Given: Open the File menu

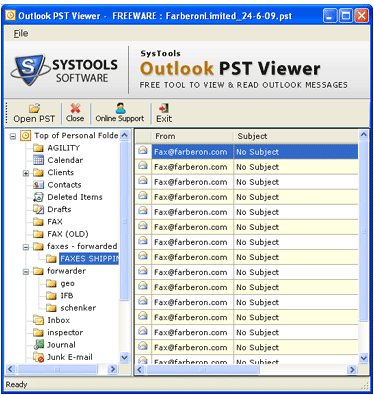Looking at the screenshot, I should click(x=21, y=33).
